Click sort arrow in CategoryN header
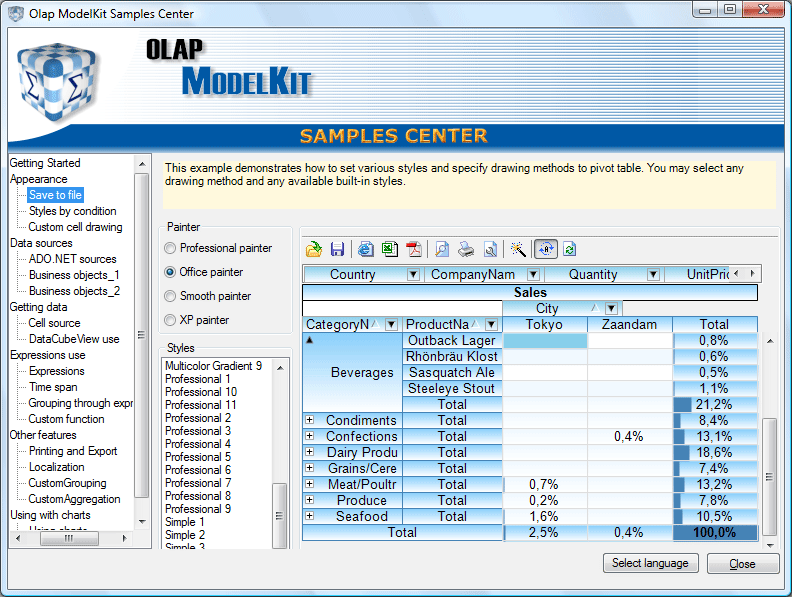 tap(375, 324)
